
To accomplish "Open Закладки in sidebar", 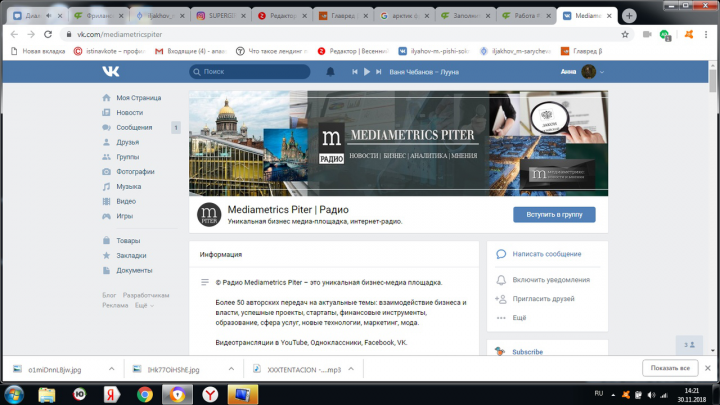I will 131,255.
